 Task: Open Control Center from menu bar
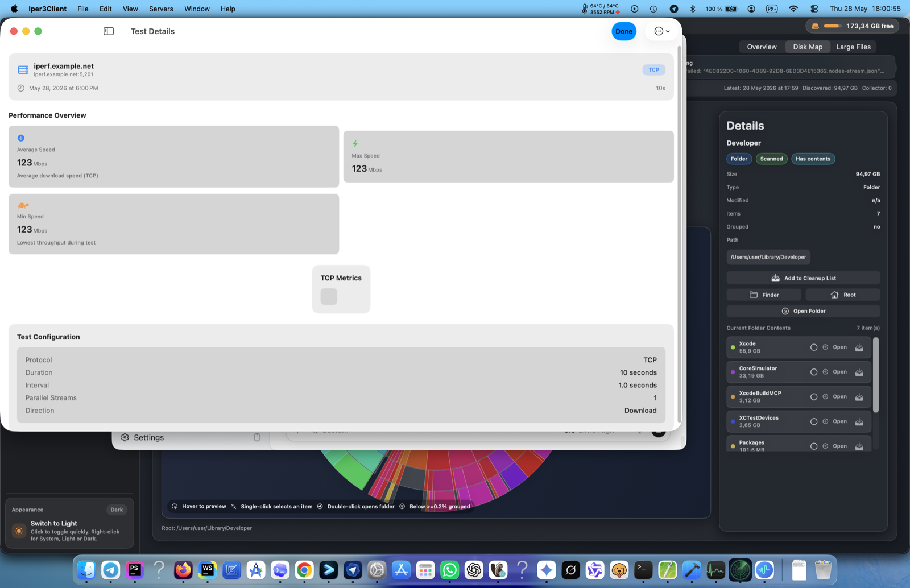tap(814, 9)
